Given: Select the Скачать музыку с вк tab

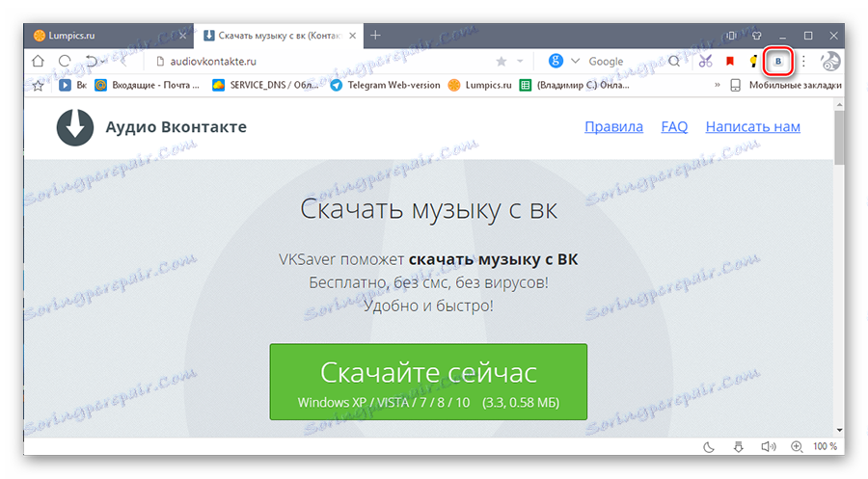Looking at the screenshot, I should pos(279,36).
